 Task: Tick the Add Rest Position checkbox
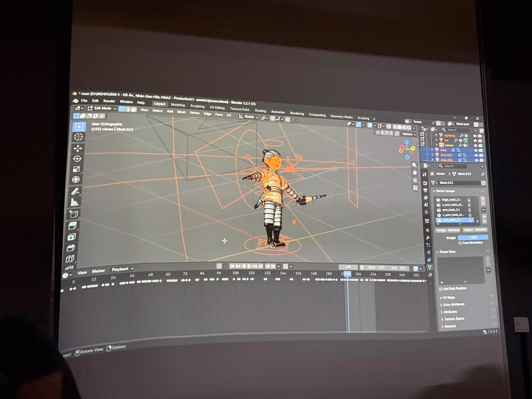[441, 289]
